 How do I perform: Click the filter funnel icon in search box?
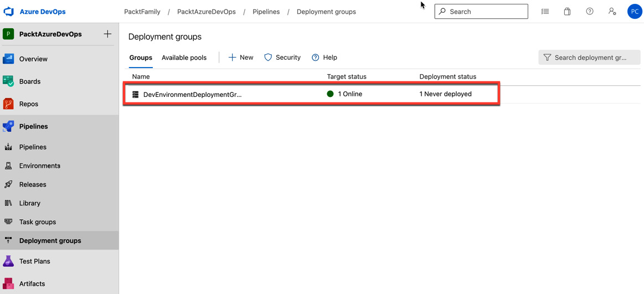pyautogui.click(x=547, y=58)
